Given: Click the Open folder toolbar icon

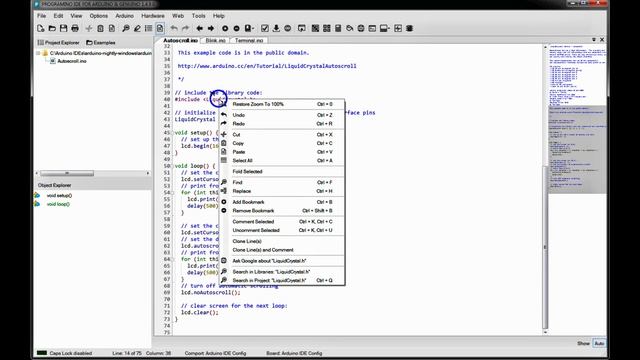Looking at the screenshot, I should (x=52, y=28).
